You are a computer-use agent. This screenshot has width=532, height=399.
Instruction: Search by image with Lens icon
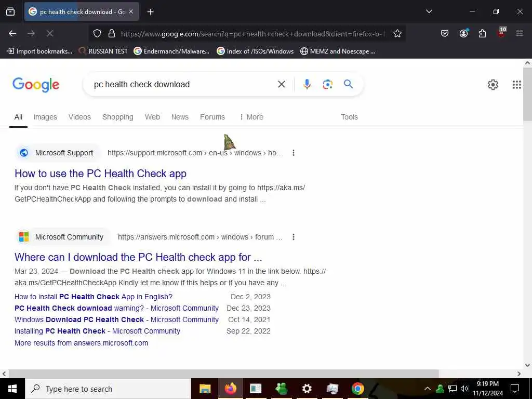[x=327, y=84]
